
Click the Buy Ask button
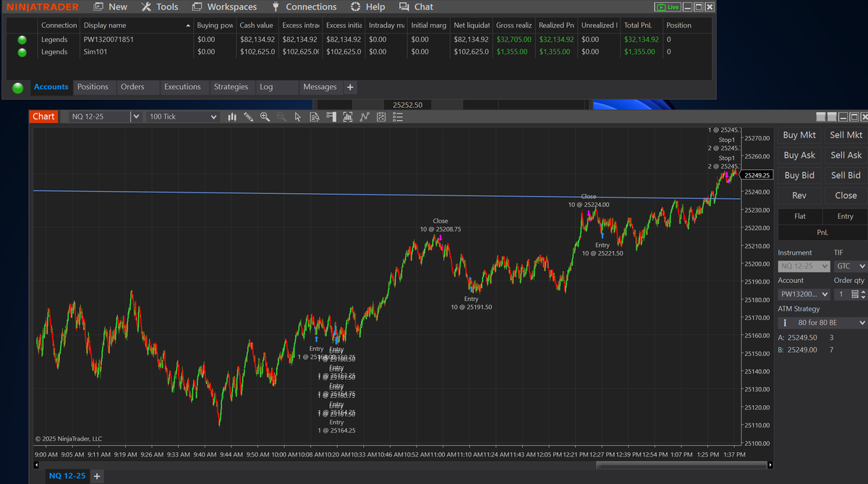point(799,155)
